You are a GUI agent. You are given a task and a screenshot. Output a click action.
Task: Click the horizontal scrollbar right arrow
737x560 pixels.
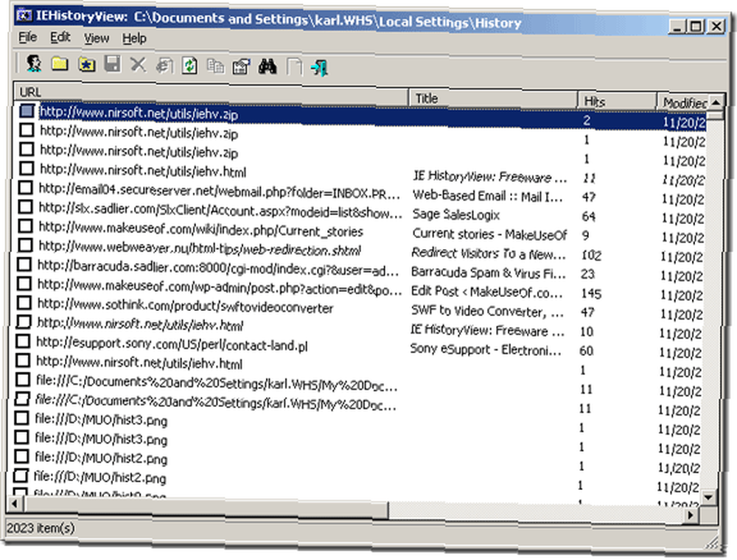(691, 515)
